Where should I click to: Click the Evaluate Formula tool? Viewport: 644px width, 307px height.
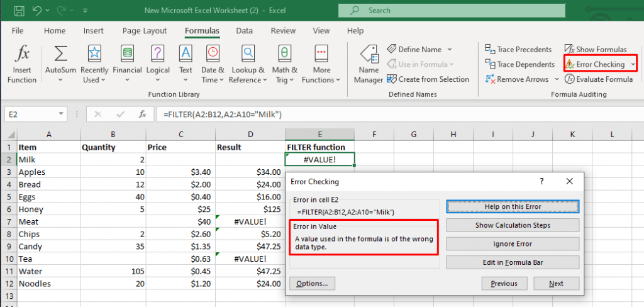tap(598, 79)
